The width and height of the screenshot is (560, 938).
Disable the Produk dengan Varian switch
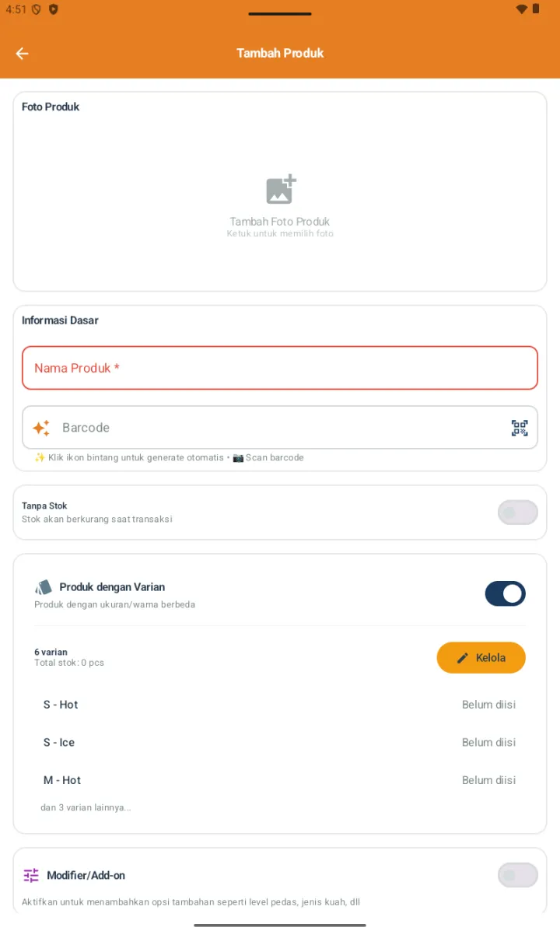[x=506, y=593]
